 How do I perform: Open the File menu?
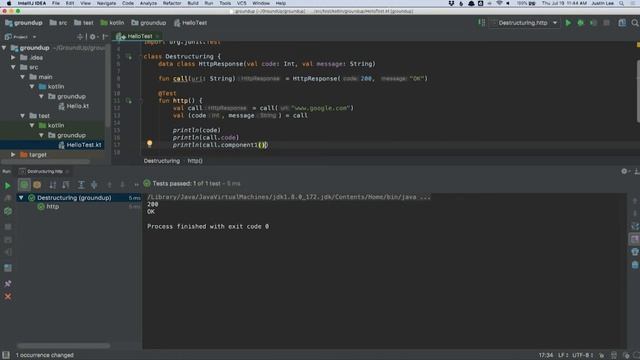coord(56,3)
